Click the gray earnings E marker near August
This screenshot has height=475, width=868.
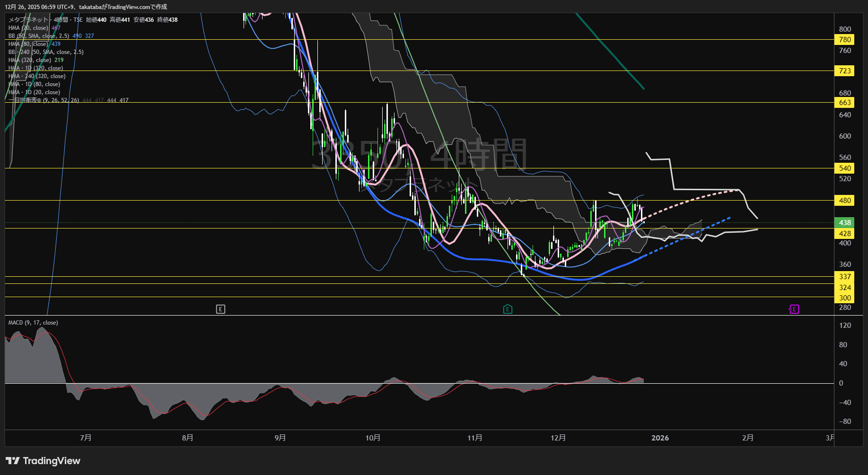point(220,309)
